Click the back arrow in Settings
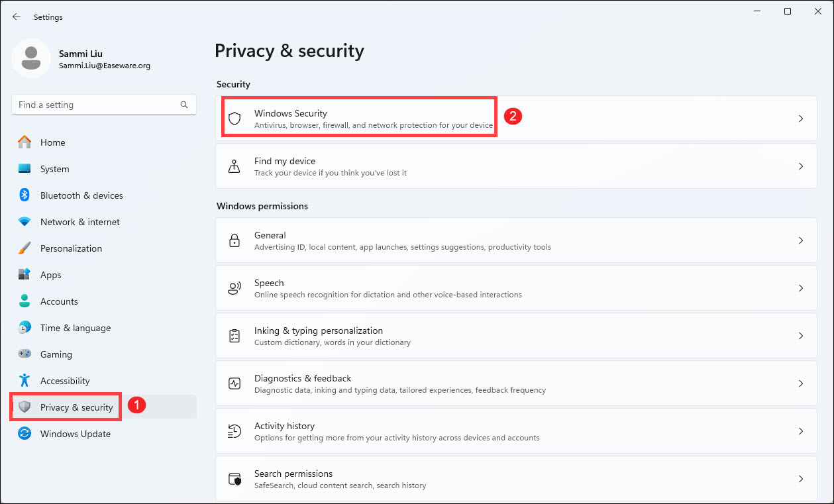 pos(17,17)
